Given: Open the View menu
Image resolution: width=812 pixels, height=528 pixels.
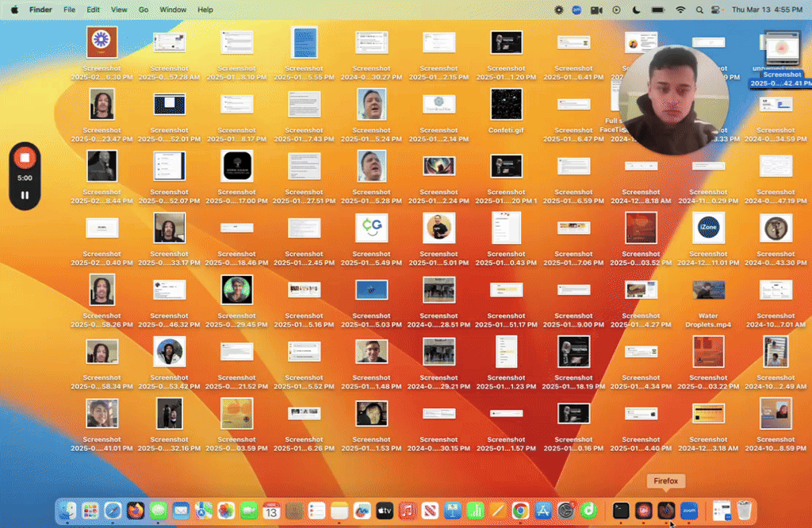Looking at the screenshot, I should point(119,10).
